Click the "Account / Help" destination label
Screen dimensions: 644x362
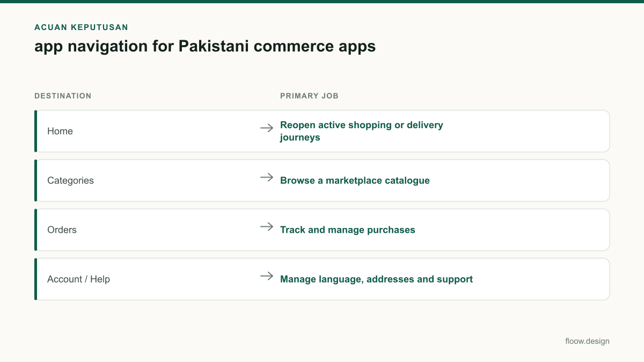tap(78, 279)
